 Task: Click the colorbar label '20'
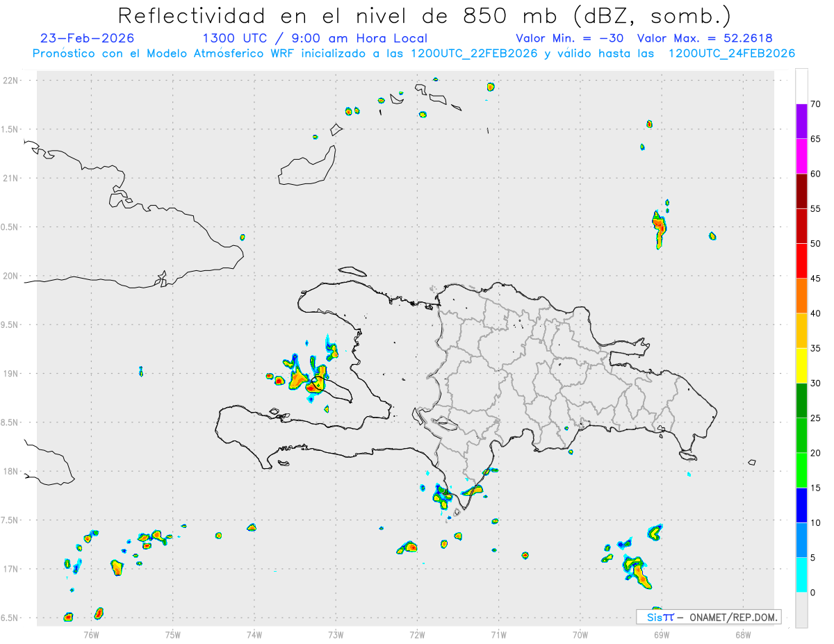817,453
